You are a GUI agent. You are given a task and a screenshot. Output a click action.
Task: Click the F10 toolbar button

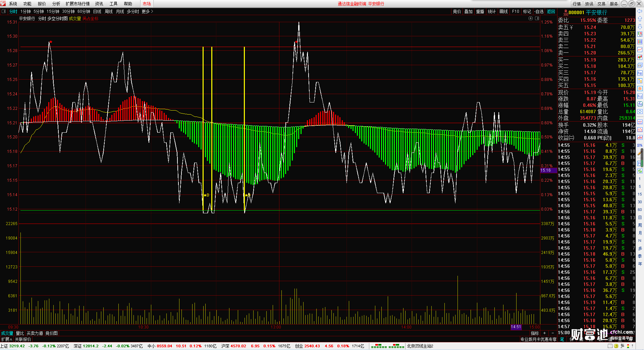[516, 11]
